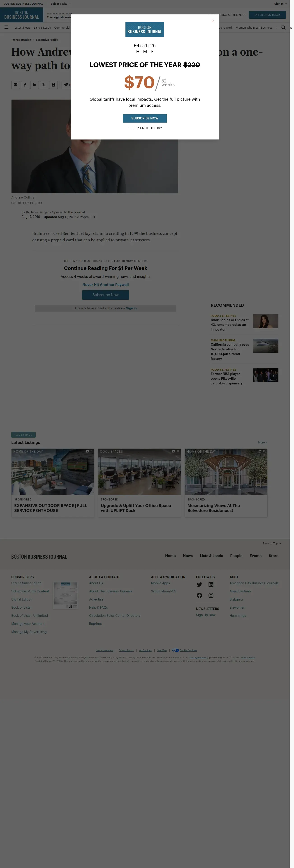
Task: Click Sign in under paywall
Action: tap(131, 308)
